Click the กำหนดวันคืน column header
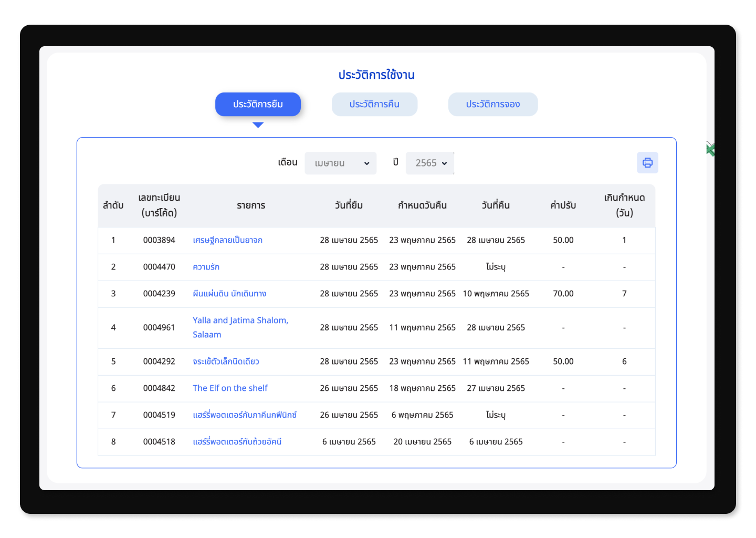 (423, 205)
